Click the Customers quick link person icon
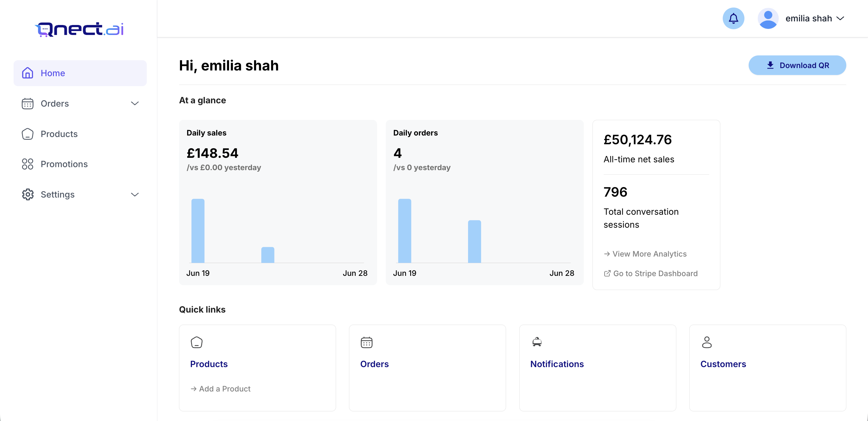Image resolution: width=868 pixels, height=421 pixels. point(706,342)
